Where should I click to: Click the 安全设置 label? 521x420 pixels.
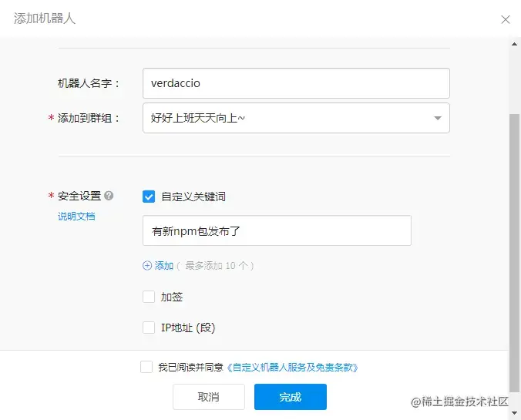coord(79,196)
